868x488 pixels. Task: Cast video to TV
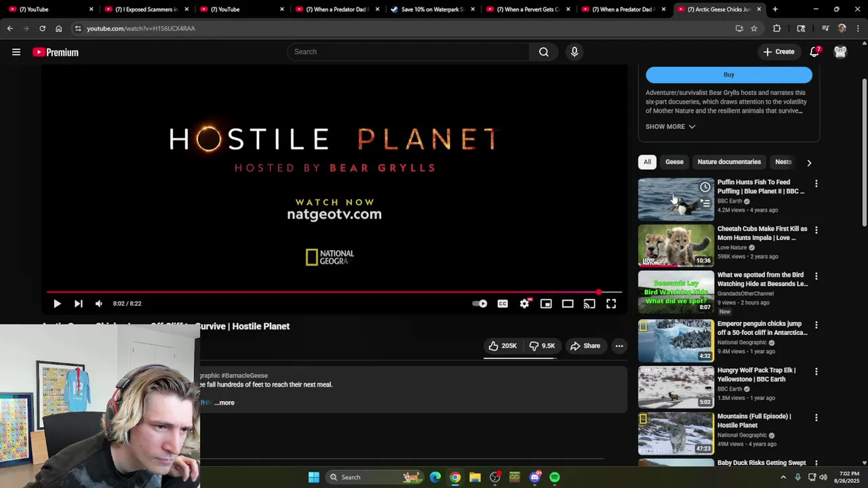tap(589, 304)
